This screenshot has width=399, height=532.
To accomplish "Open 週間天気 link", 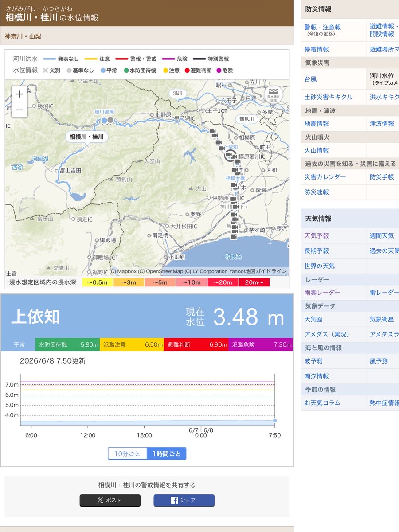I will 382,235.
